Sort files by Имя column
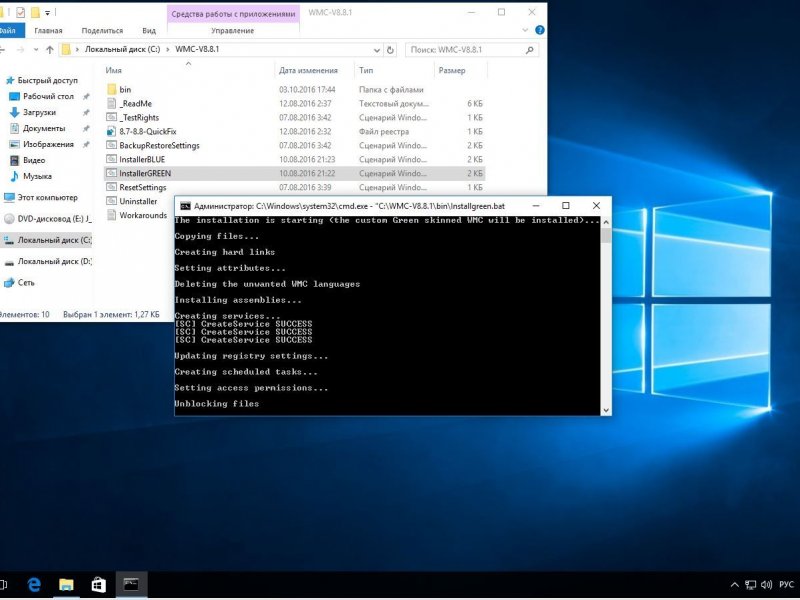 113,70
